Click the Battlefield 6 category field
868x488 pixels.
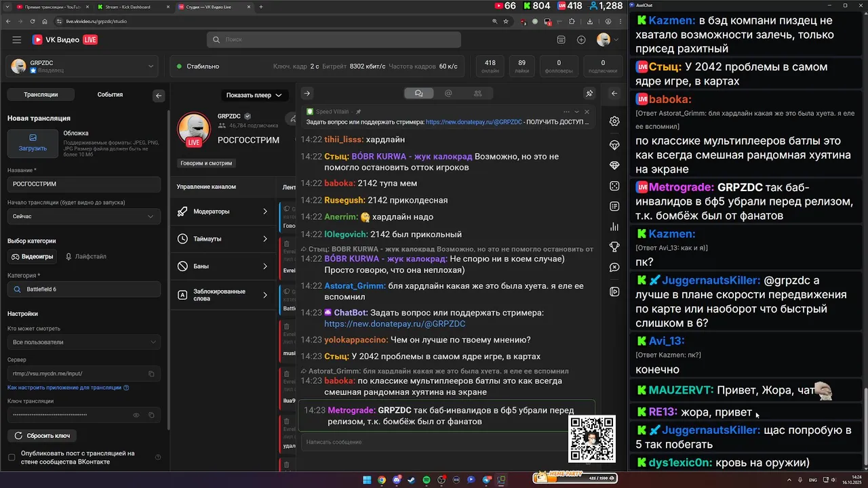pos(84,289)
